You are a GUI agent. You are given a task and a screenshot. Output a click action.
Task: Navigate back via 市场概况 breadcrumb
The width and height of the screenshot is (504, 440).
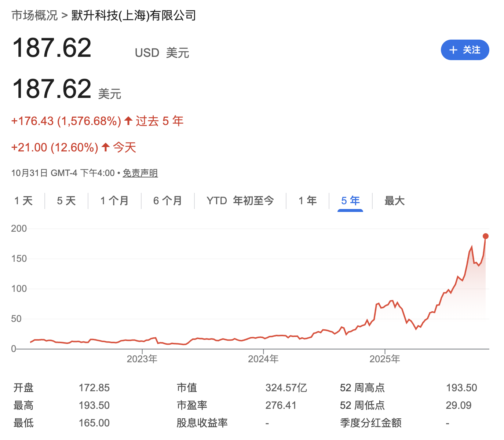(x=34, y=15)
